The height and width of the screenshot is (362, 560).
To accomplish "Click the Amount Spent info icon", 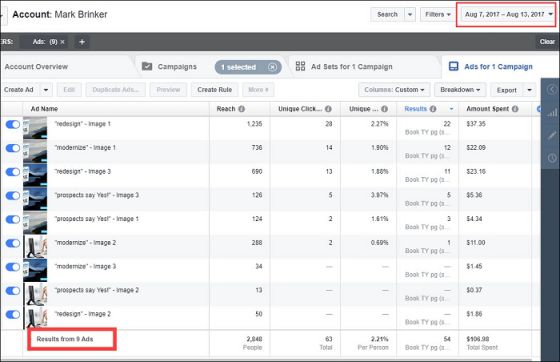I will (x=515, y=109).
